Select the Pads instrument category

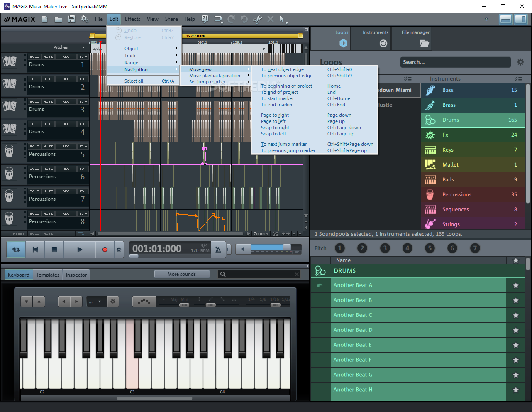pyautogui.click(x=473, y=180)
